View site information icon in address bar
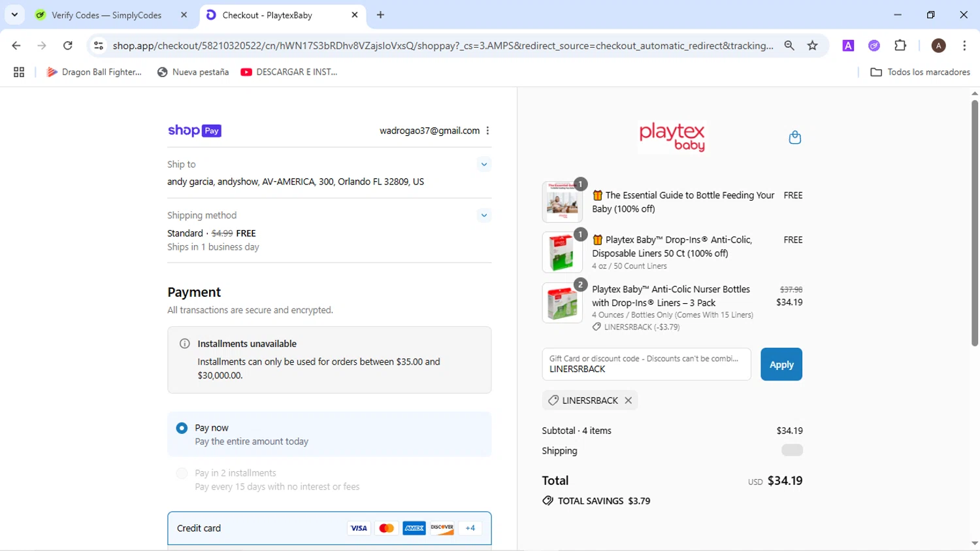This screenshot has height=551, width=980. pos(99,46)
